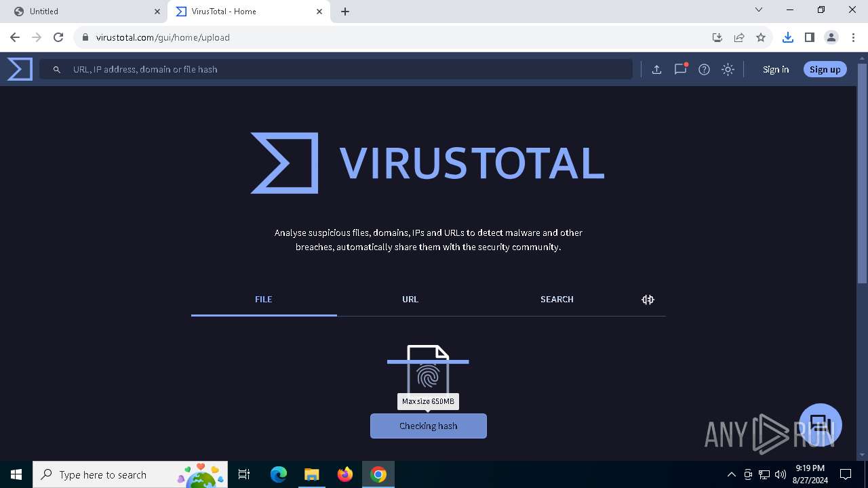Click the share page icon in address bar
This screenshot has width=868, height=488.
coord(739,37)
